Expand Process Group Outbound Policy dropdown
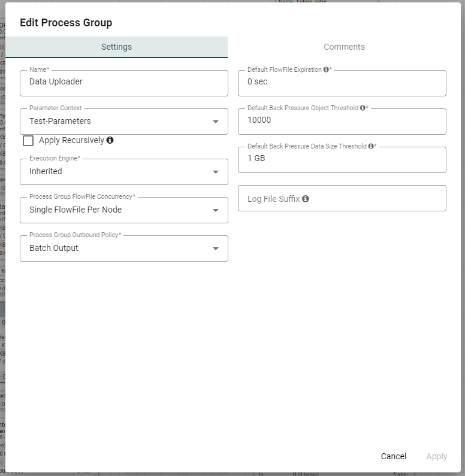Image resolution: width=465 pixels, height=476 pixels. point(216,248)
